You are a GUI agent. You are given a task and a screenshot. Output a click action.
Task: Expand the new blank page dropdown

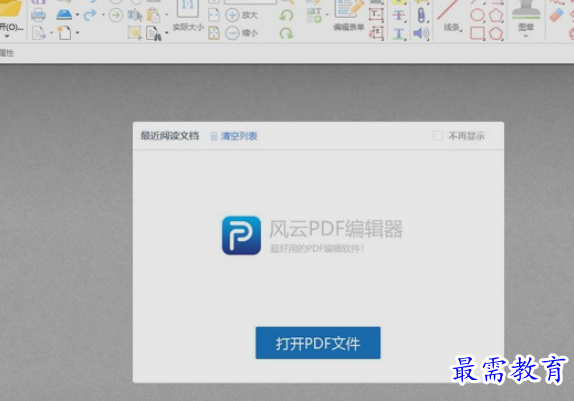click(77, 33)
